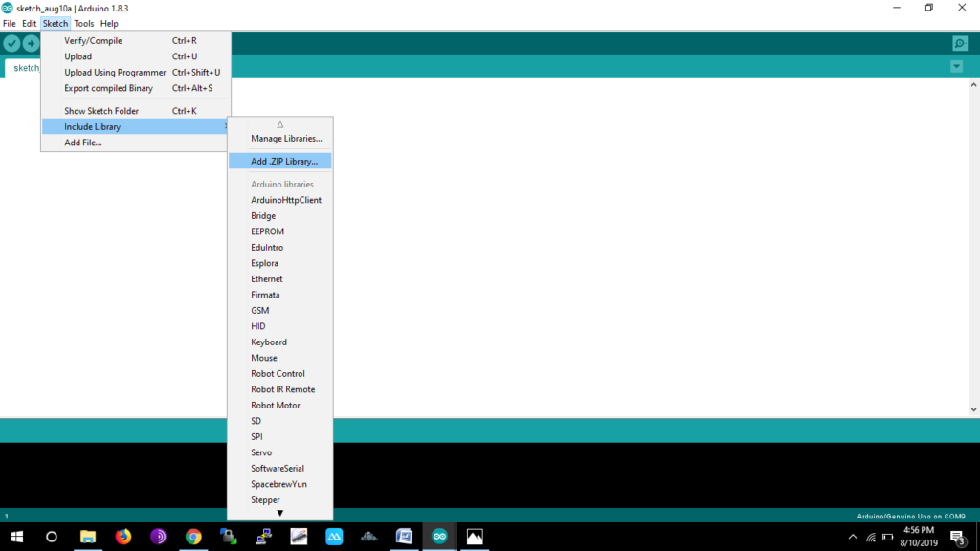Include the Esplora library
980x551 pixels.
point(280,263)
